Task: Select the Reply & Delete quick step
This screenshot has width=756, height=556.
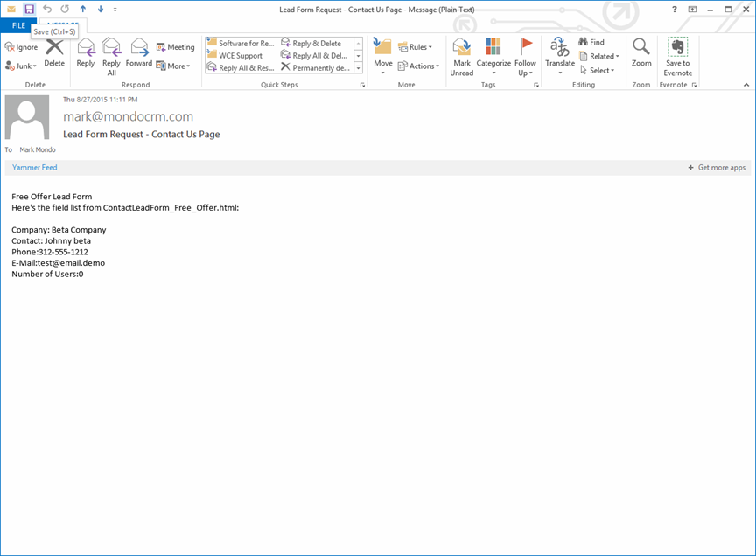Action: (x=317, y=43)
